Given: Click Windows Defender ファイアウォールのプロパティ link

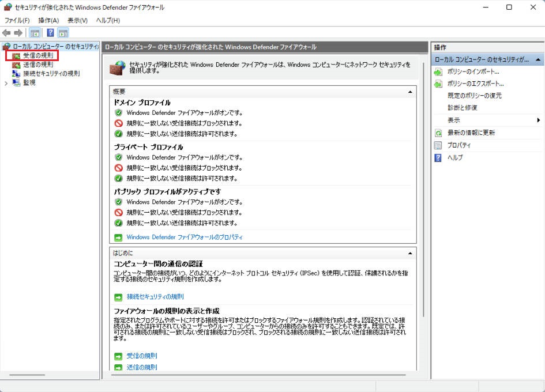Looking at the screenshot, I should pos(185,237).
